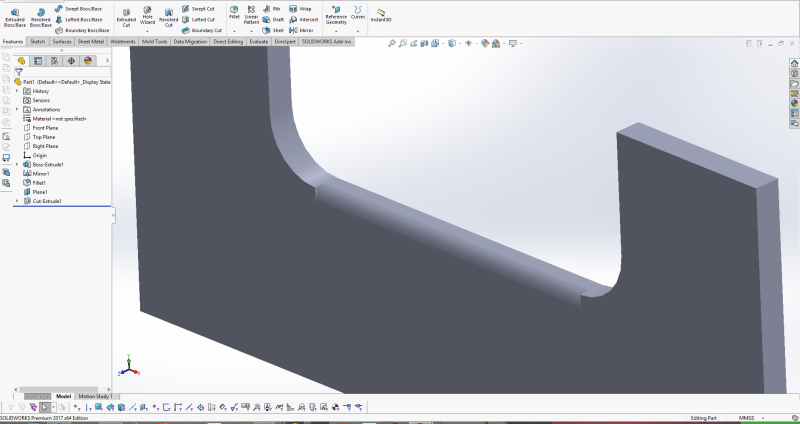
Task: Open the DisplayManager tab
Action: pyautogui.click(x=88, y=61)
